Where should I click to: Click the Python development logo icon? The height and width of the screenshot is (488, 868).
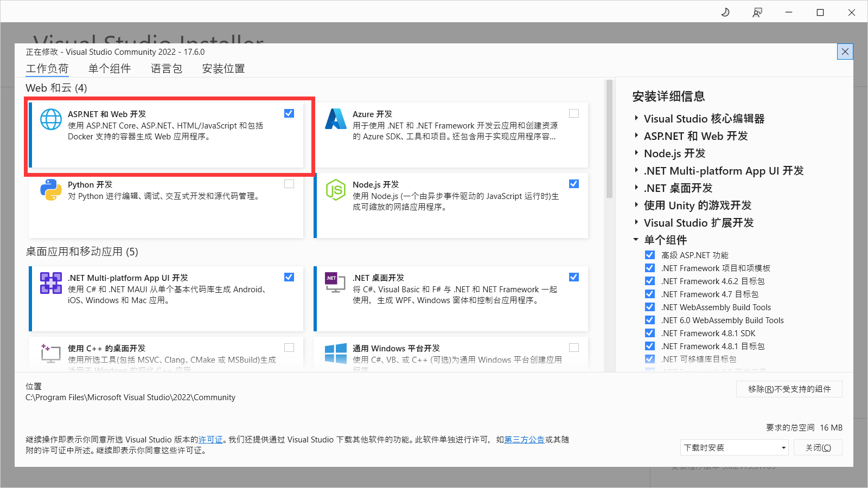coord(51,190)
